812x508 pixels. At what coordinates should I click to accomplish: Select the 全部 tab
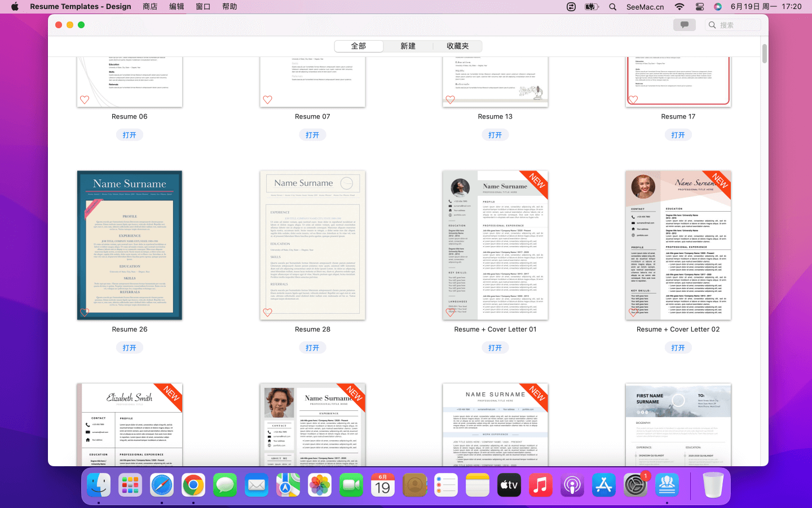pyautogui.click(x=359, y=46)
